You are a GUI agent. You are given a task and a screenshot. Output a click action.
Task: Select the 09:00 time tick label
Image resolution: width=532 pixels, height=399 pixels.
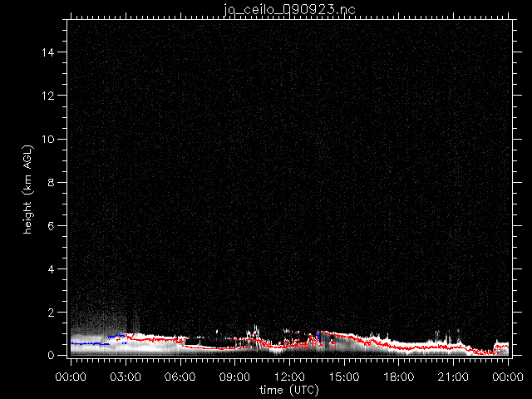[x=234, y=376]
